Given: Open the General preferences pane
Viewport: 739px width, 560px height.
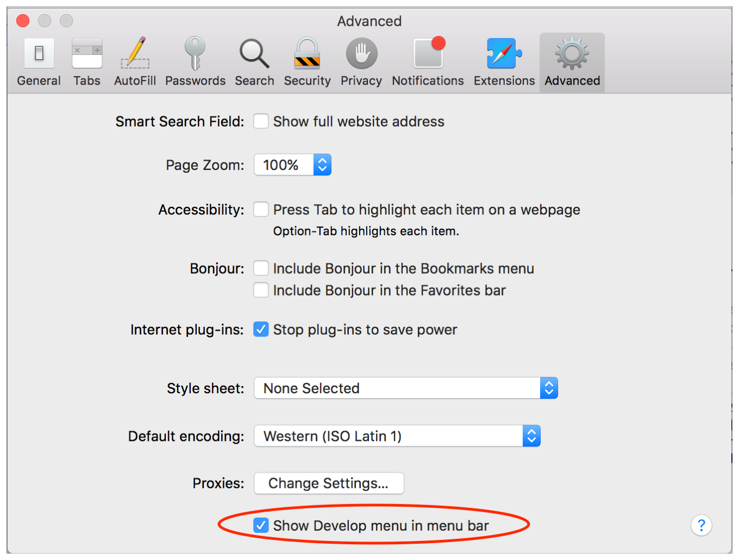Looking at the screenshot, I should click(x=39, y=62).
